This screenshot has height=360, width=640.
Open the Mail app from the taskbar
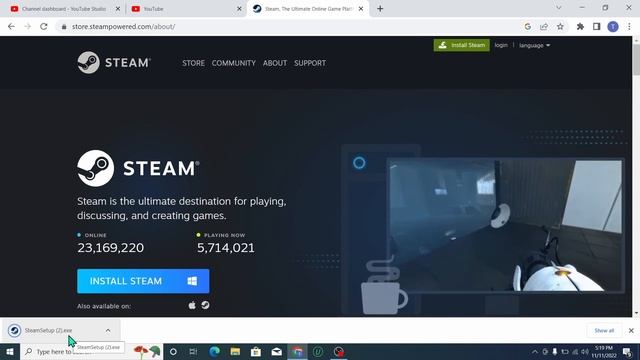coord(276,351)
